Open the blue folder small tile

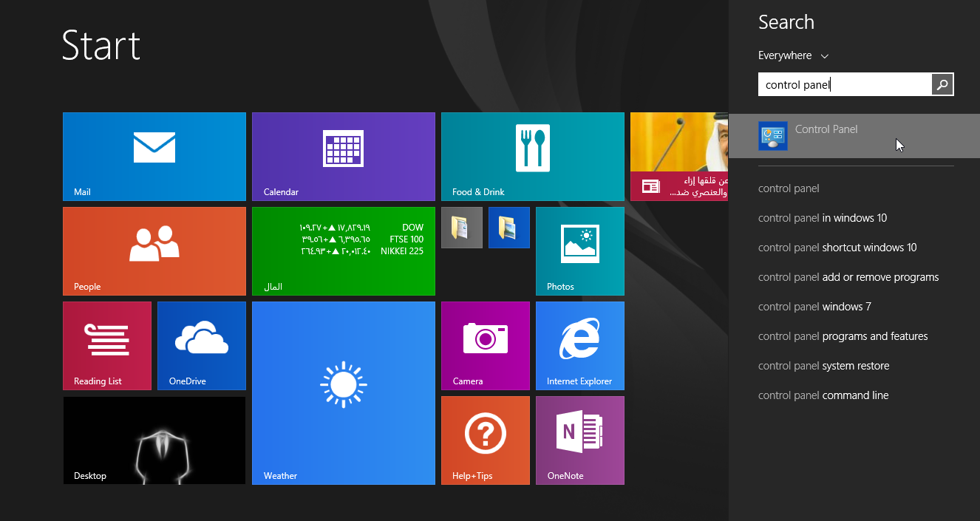(509, 228)
